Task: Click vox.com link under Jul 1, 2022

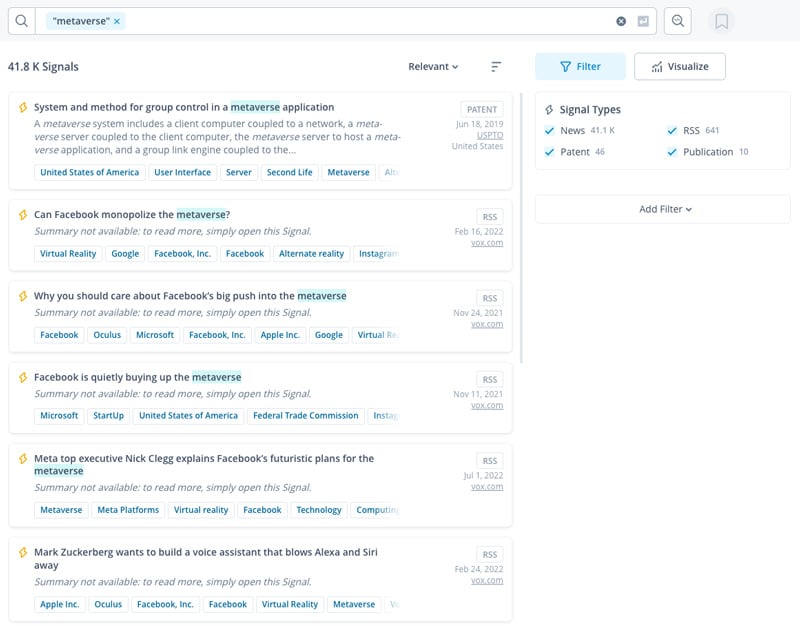Action: click(x=487, y=487)
